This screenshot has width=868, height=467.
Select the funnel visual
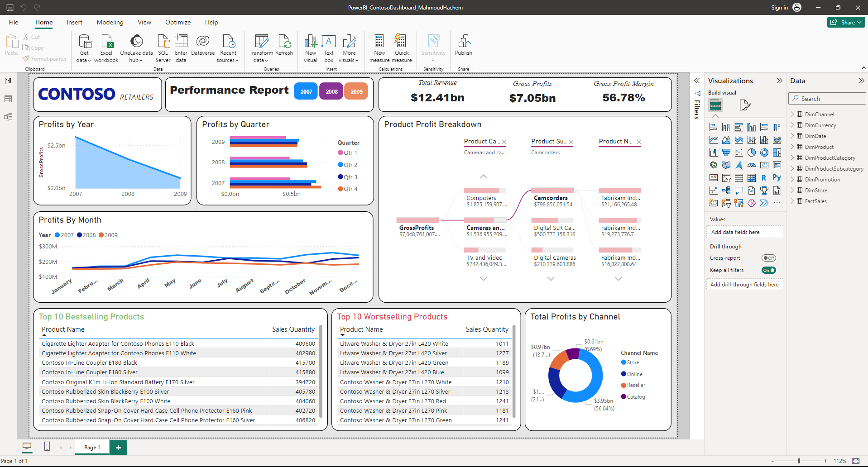coord(726,152)
